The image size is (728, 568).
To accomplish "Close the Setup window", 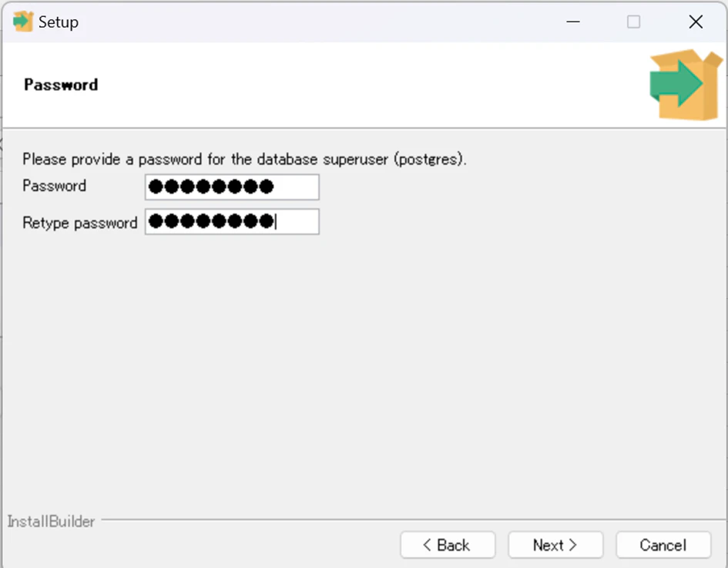I will click(x=696, y=22).
